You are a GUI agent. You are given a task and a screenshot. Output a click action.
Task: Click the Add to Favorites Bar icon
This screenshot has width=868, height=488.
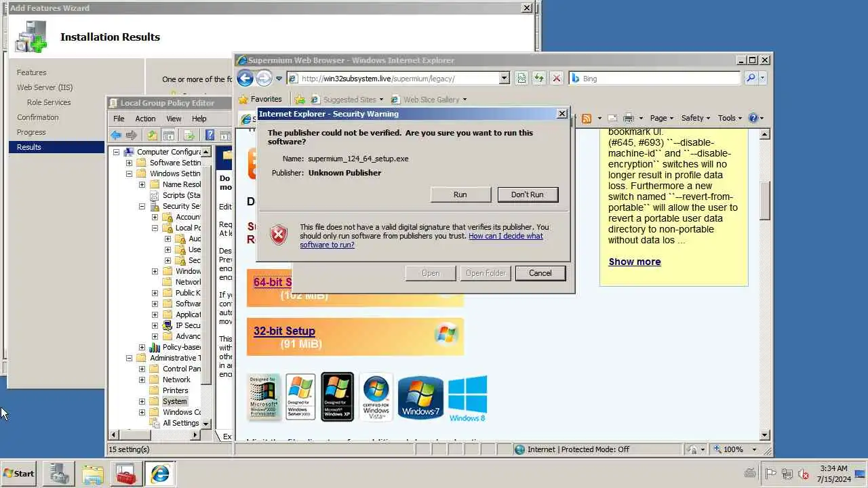click(300, 100)
